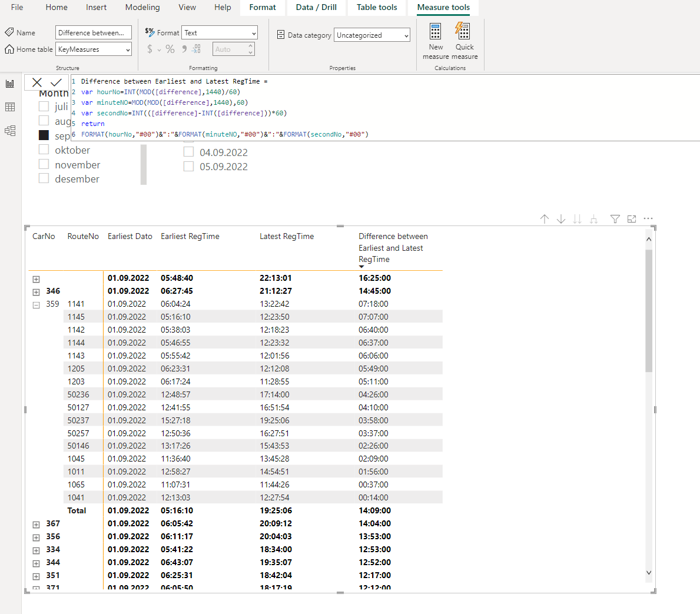
Task: Expand the CarNo 367 row
Action: click(x=36, y=525)
